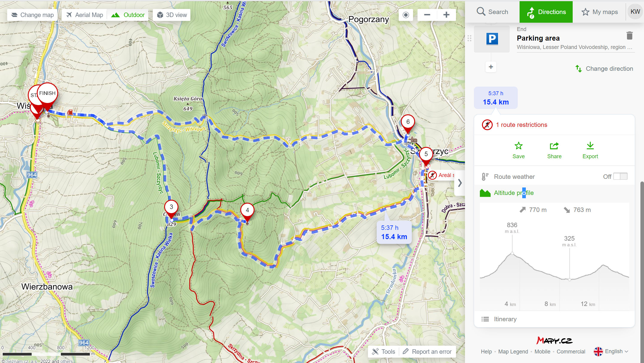Click Change direction link
Viewport: 644px width, 363px height.
[x=604, y=69]
